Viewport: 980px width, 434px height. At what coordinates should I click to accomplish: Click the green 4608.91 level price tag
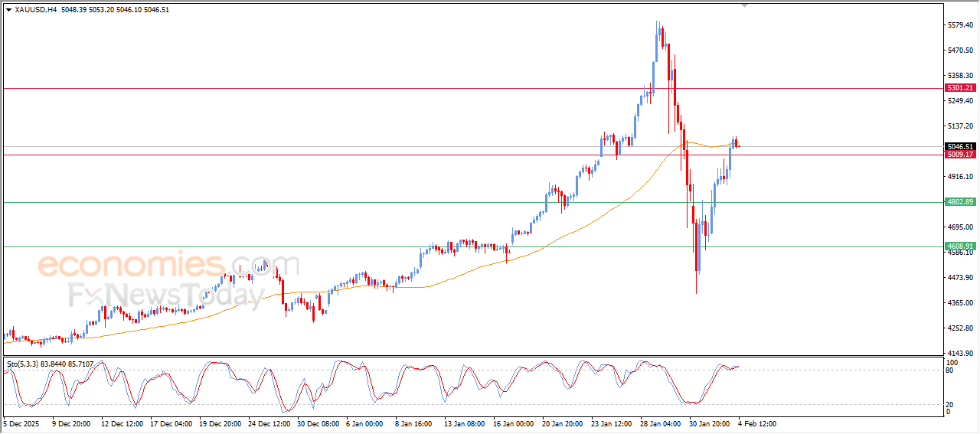(959, 246)
